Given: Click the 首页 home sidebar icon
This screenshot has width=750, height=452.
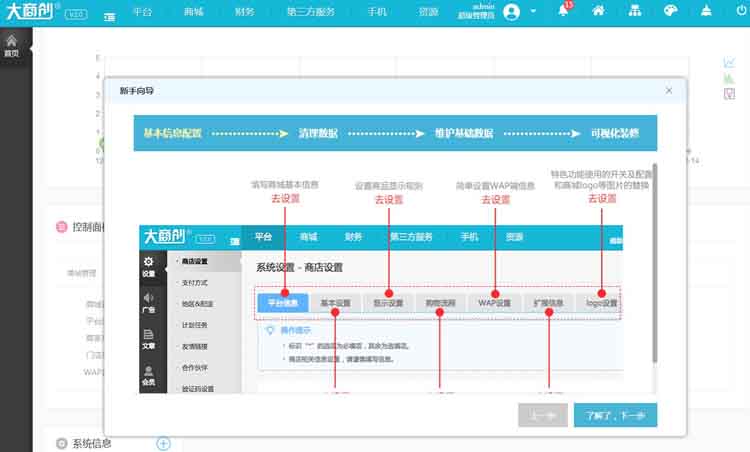Looking at the screenshot, I should (x=12, y=46).
